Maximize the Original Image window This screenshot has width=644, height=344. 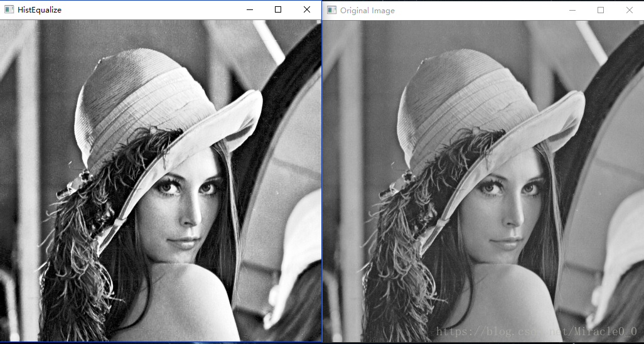pyautogui.click(x=601, y=10)
